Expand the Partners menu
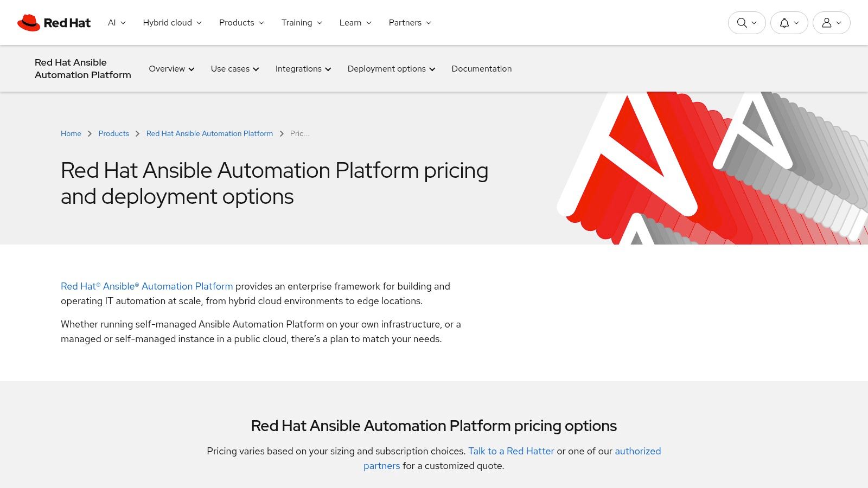Viewport: 868px width, 488px height. [410, 23]
